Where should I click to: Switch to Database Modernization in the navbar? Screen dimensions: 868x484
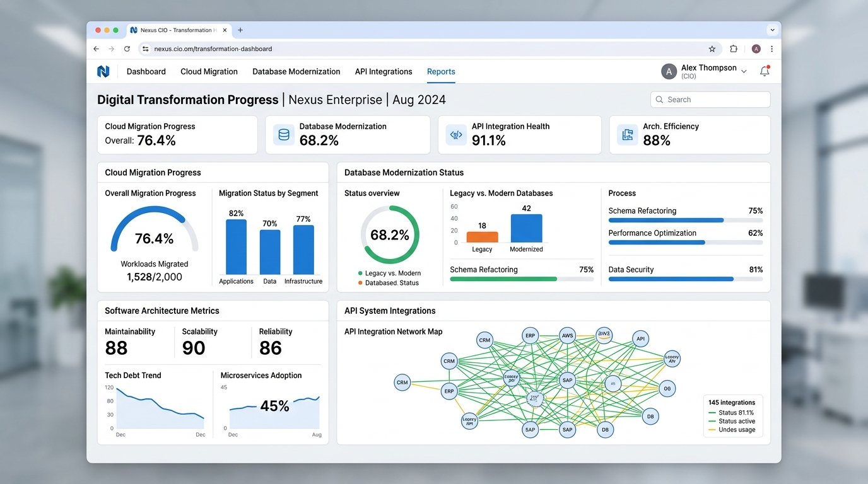point(296,72)
